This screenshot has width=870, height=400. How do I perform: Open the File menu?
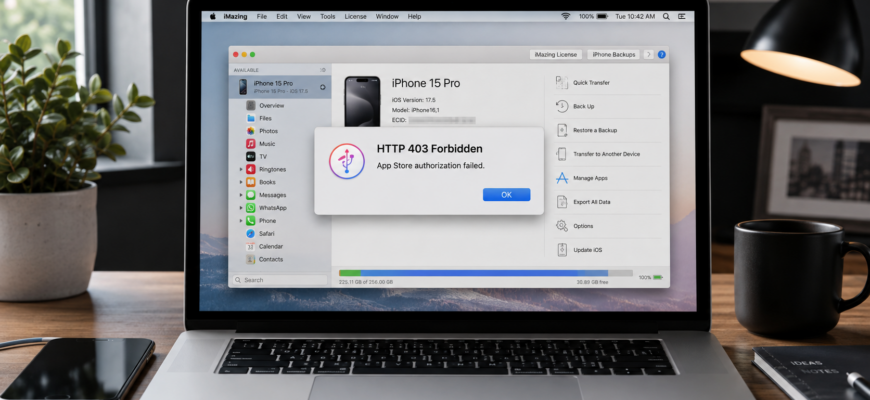coord(262,17)
